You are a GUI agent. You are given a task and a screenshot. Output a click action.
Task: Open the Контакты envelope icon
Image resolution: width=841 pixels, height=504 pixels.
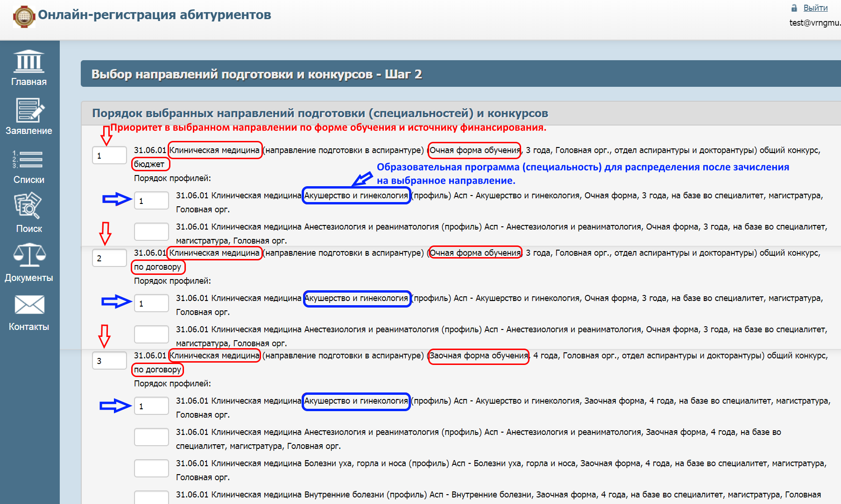[29, 305]
